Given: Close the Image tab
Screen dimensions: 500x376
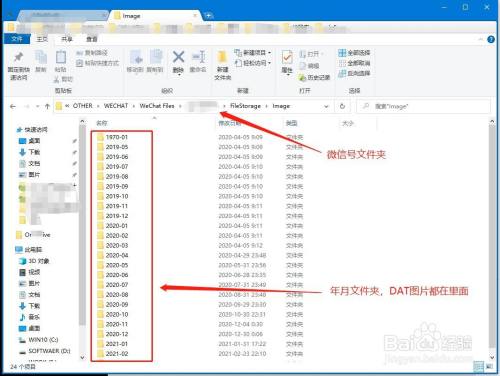Looking at the screenshot, I should [x=195, y=15].
